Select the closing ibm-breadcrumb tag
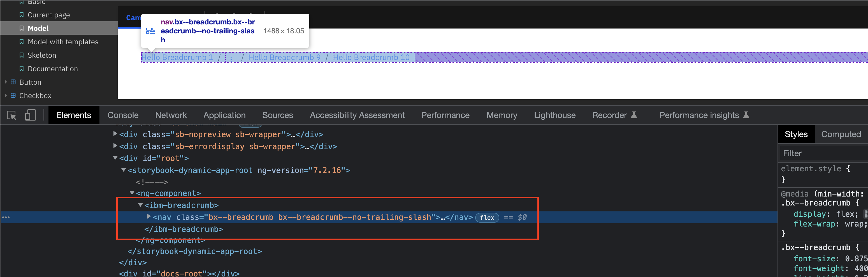This screenshot has width=868, height=277. coord(184,229)
